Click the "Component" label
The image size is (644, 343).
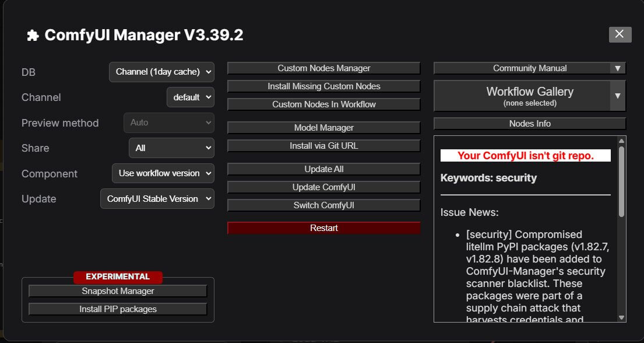pos(50,174)
